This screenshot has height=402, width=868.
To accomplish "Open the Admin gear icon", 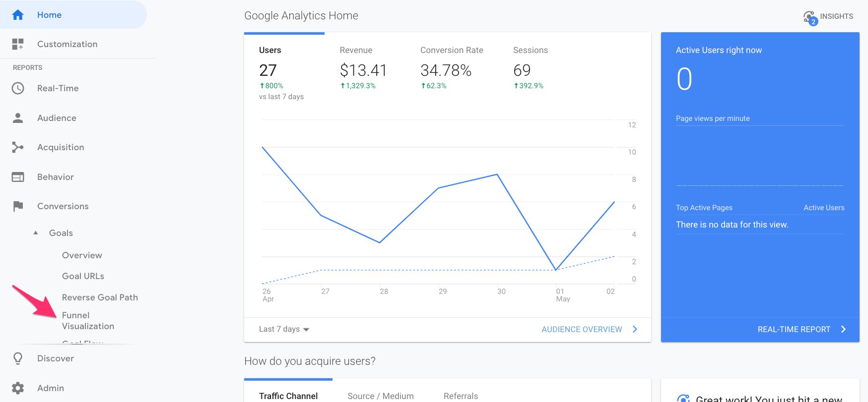I will (x=18, y=388).
